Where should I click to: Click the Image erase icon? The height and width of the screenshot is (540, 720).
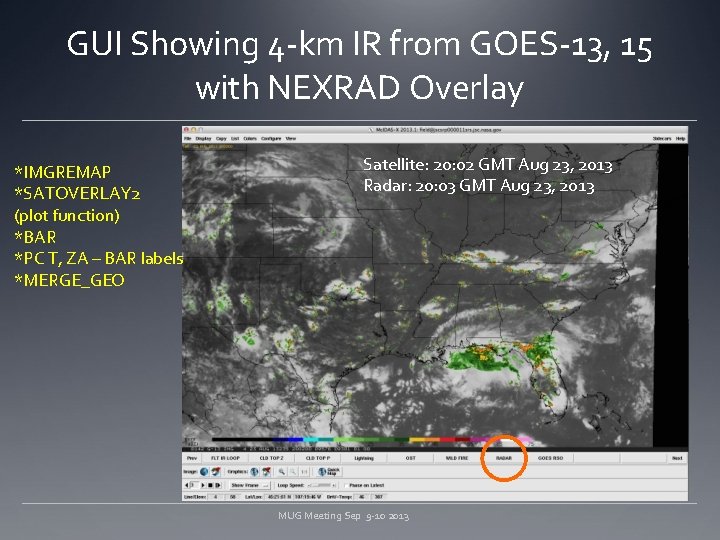[x=216, y=472]
